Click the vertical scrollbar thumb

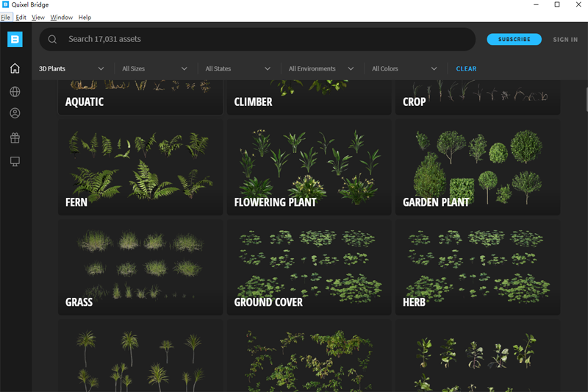pos(587,99)
